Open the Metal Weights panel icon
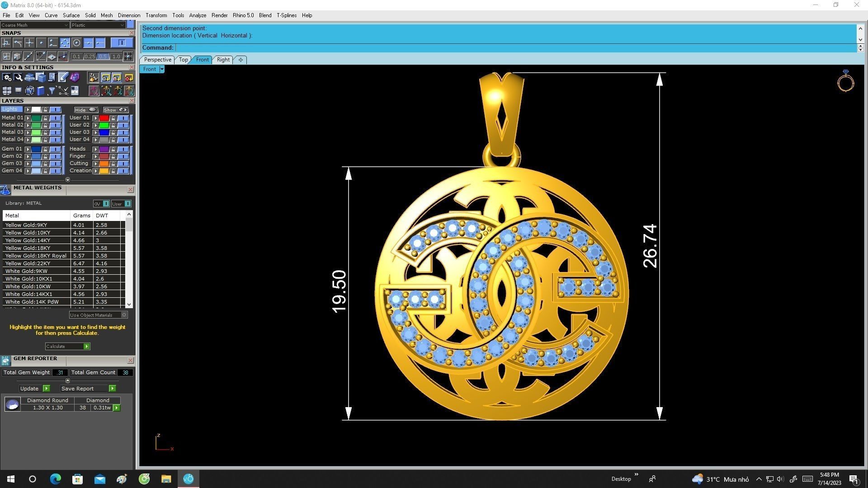The height and width of the screenshot is (488, 868). pos(5,190)
